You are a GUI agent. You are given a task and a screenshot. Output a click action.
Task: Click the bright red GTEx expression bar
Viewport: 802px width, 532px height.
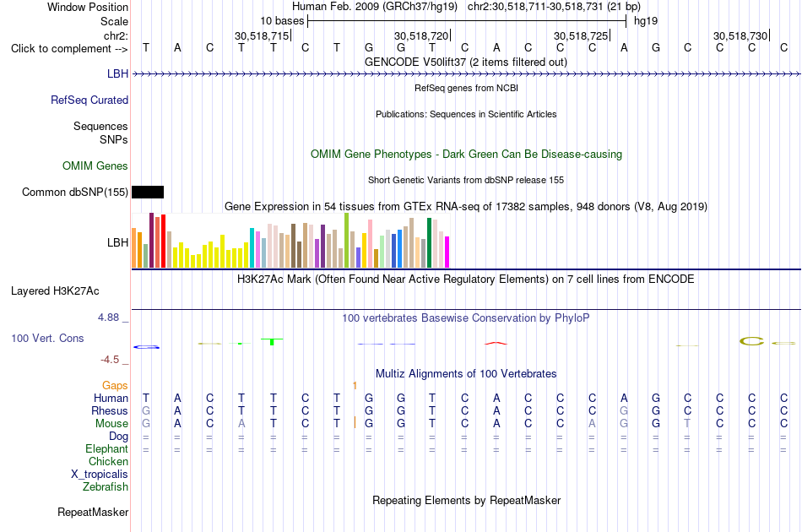163,241
